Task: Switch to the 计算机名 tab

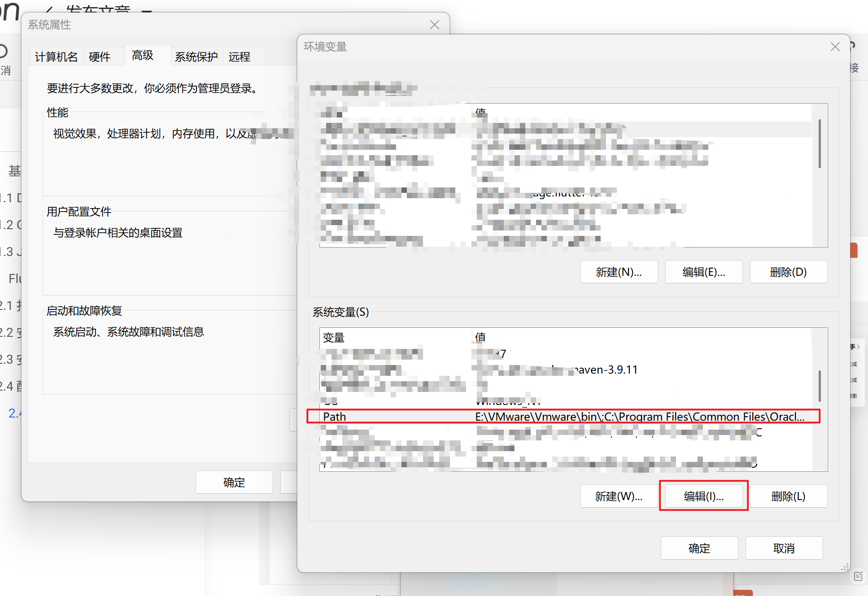Action: tap(56, 57)
